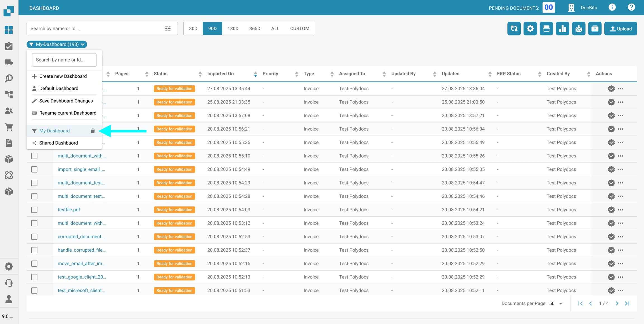
Task: Click the shopping cart sidebar icon
Action: coord(9,127)
